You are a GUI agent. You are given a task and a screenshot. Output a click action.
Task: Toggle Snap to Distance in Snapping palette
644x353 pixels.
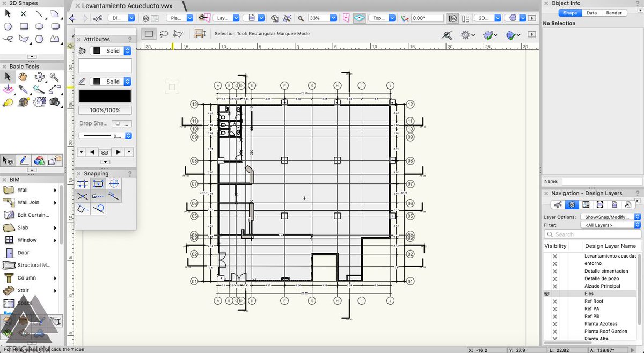pos(113,196)
